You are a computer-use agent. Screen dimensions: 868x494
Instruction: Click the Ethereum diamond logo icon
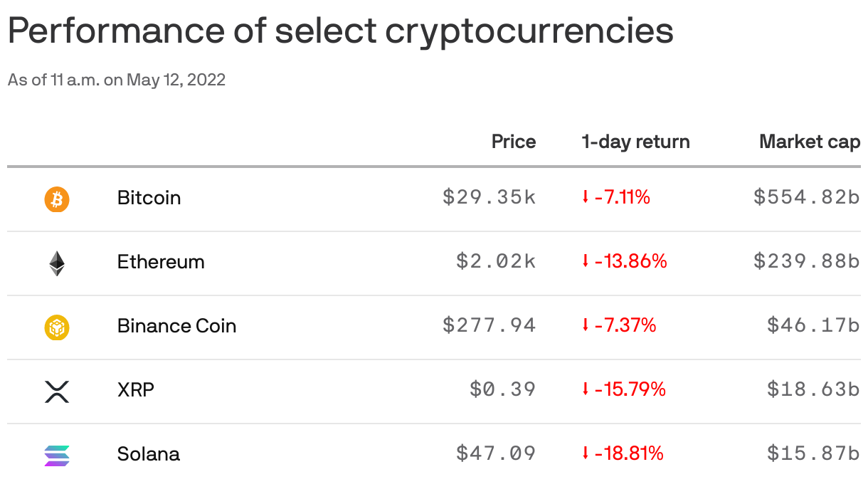click(x=57, y=263)
